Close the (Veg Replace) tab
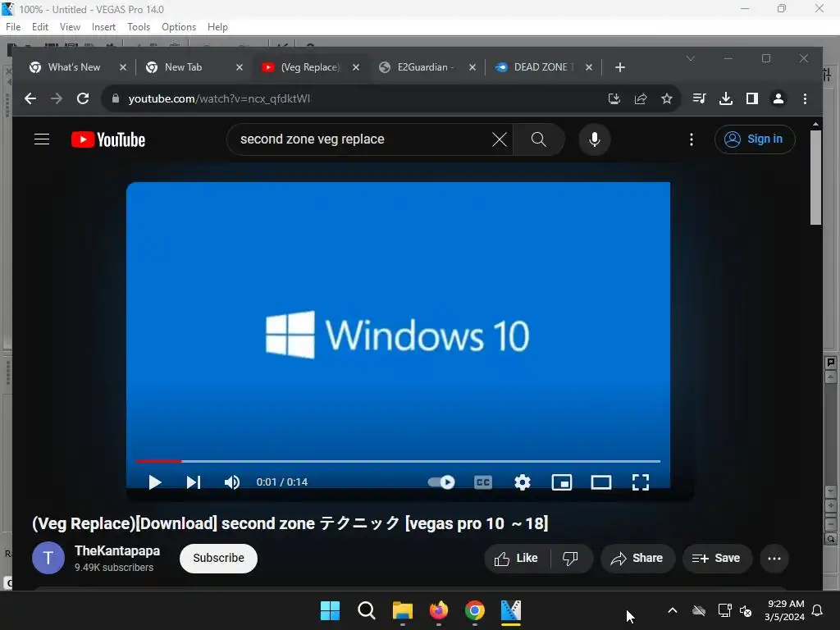Screen dimensions: 840x630 point(356,67)
